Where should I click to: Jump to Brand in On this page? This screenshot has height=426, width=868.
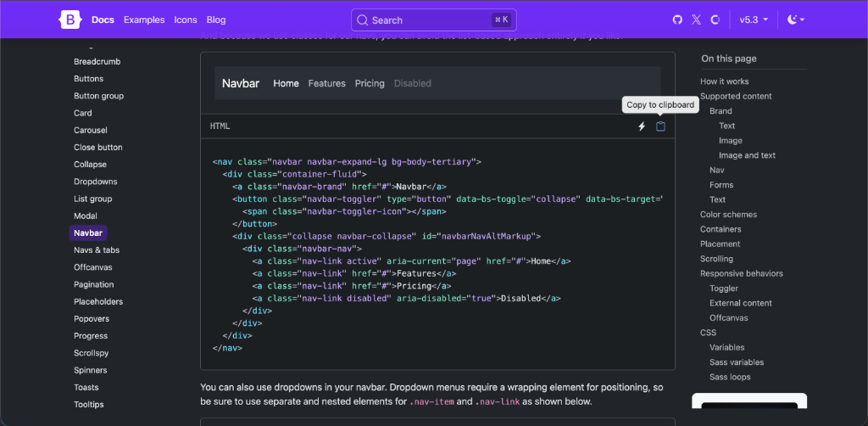point(721,111)
